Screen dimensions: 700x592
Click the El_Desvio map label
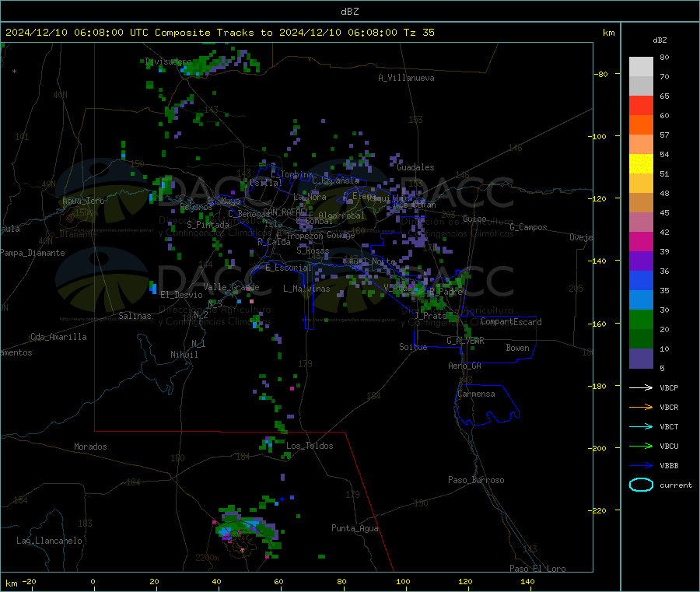[x=182, y=295]
